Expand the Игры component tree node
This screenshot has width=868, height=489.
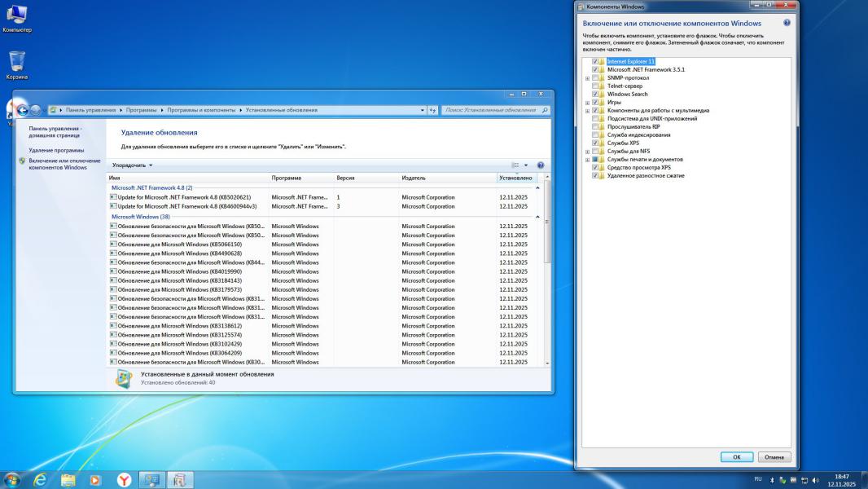[x=587, y=103]
